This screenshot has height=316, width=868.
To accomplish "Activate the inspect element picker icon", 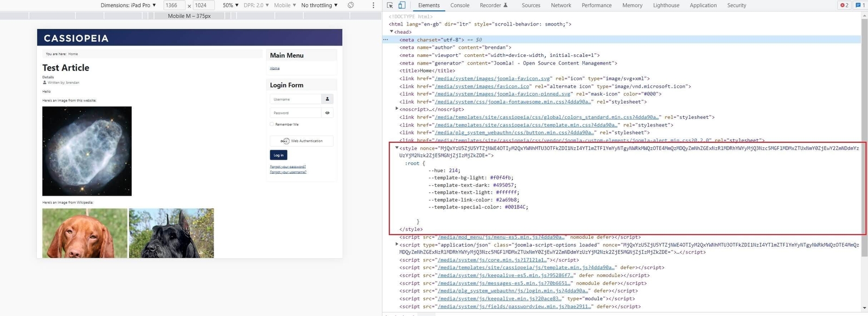I will [x=390, y=5].
